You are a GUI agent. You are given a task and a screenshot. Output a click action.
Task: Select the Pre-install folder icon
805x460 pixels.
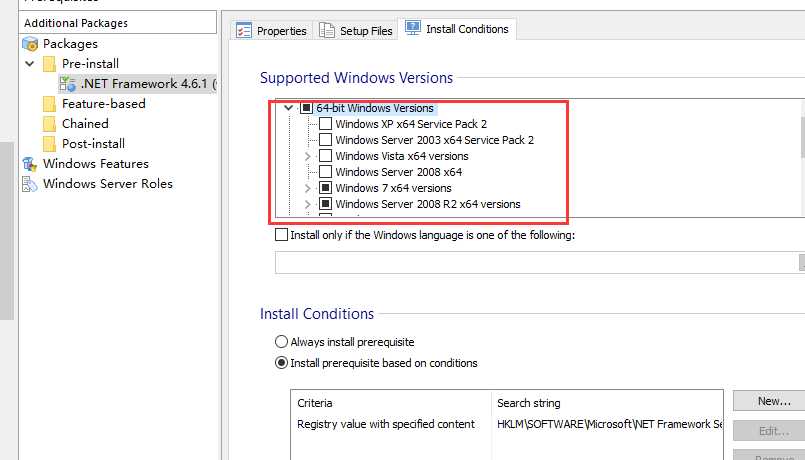click(50, 64)
